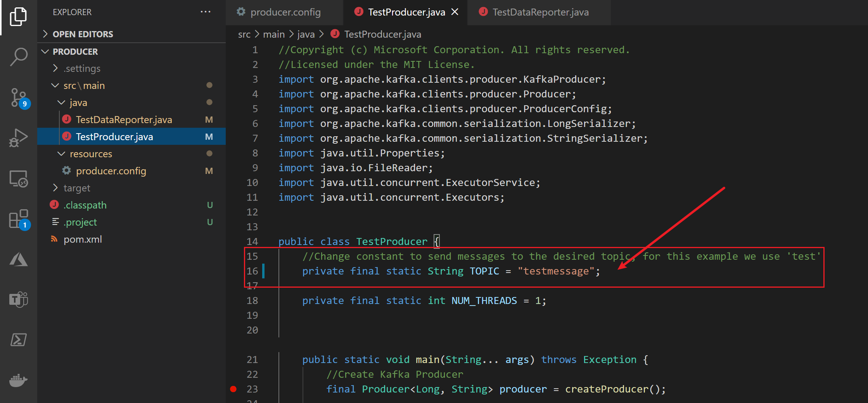Open the Explorer view in activity bar
The image size is (868, 403).
click(x=18, y=17)
